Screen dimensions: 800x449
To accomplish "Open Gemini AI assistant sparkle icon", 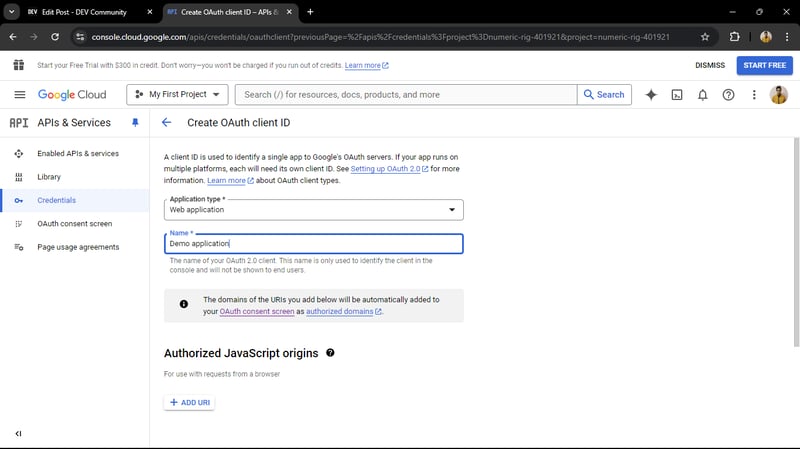I will tap(651, 95).
